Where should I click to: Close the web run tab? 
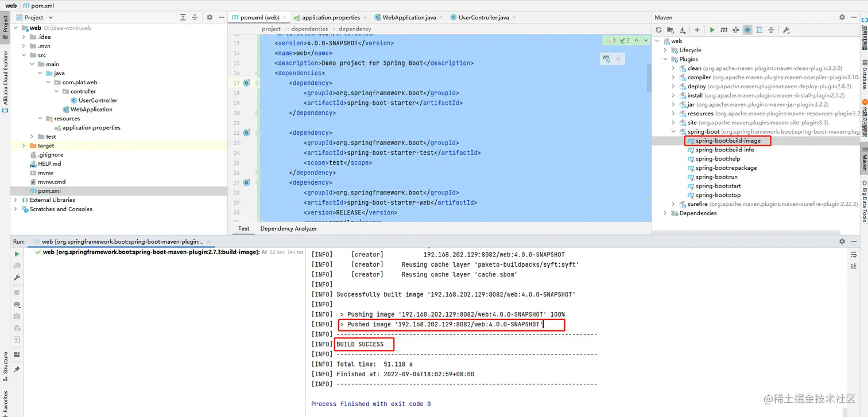click(x=208, y=241)
